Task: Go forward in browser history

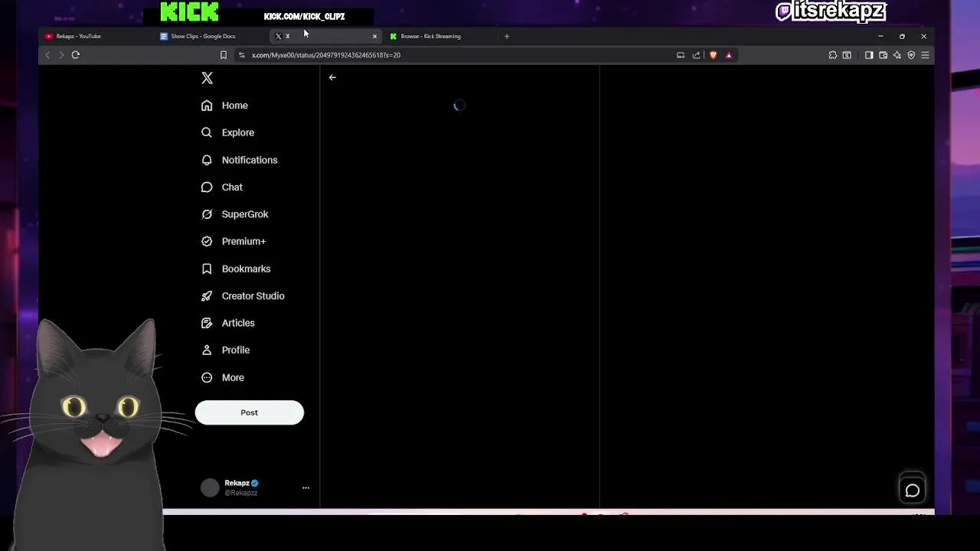Action: [61, 55]
